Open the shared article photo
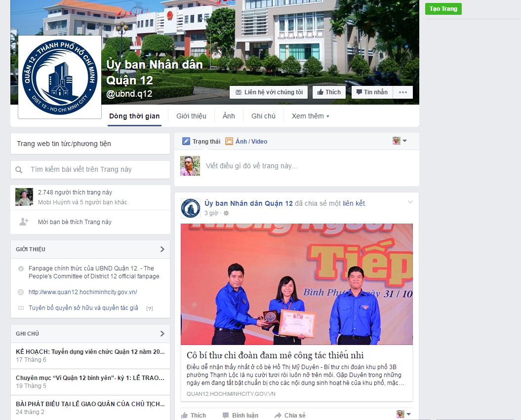This screenshot has height=420, width=521. pyautogui.click(x=297, y=284)
